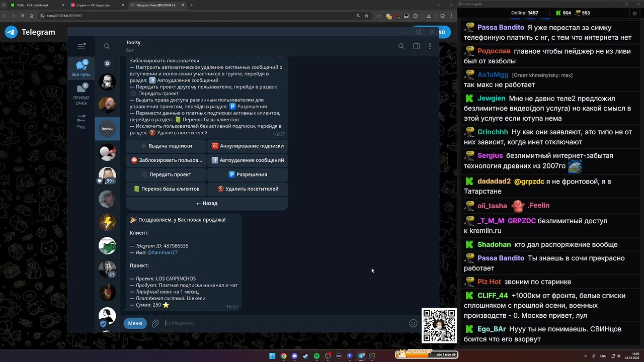Click the attach file paperclip icon
Image resolution: width=644 pixels, height=362 pixels.
click(x=155, y=323)
